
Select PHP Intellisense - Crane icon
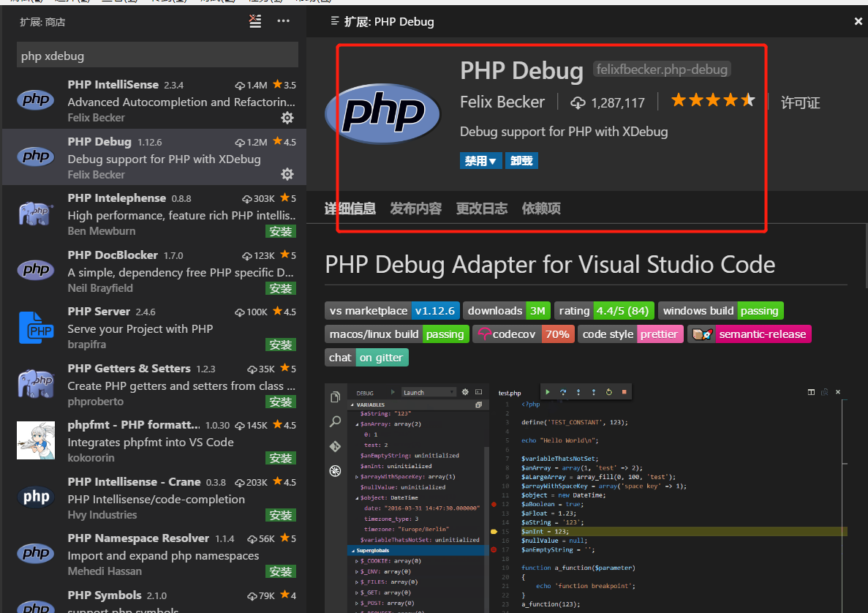[x=36, y=497]
